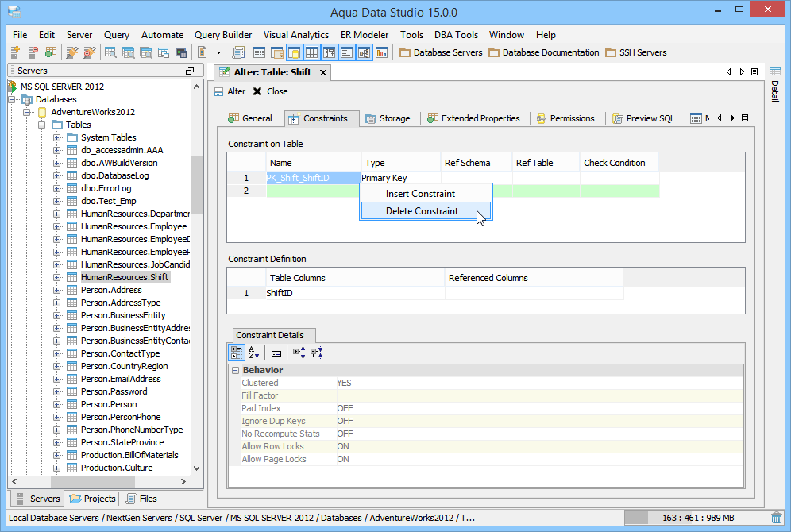Click the collapse all properties icon
The height and width of the screenshot is (532, 791).
[x=316, y=353]
